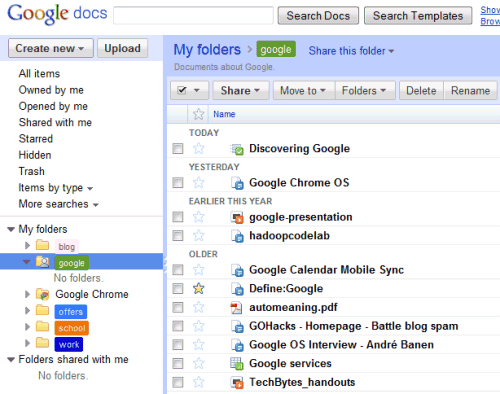This screenshot has height=394, width=500.
Task: Click the document icon beside Define:Google
Action: [237, 289]
